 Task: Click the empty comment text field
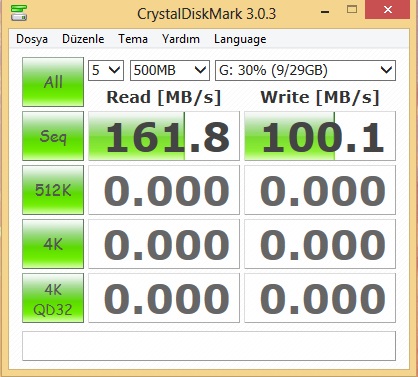(209, 346)
